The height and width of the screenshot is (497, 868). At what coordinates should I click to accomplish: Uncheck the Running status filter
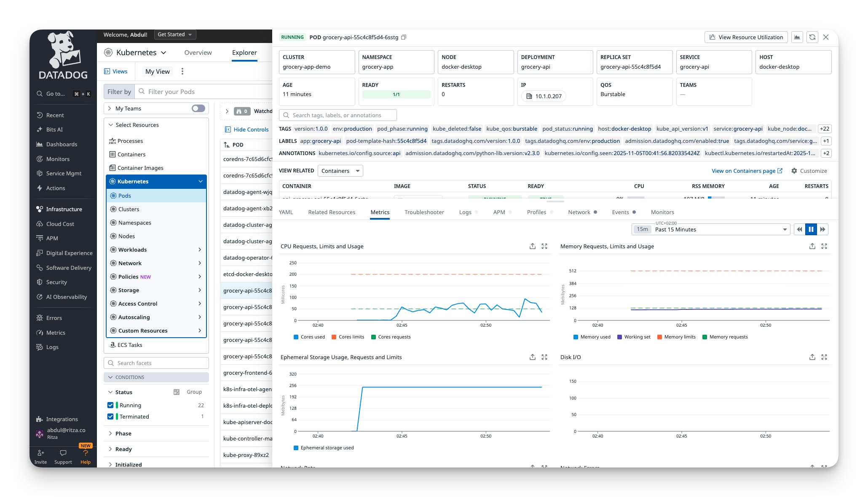point(110,405)
